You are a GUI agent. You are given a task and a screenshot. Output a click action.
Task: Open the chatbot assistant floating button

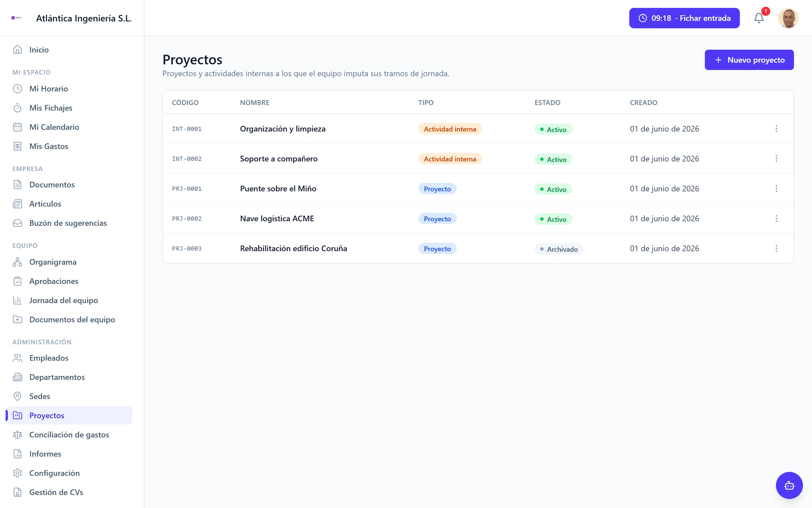click(x=789, y=485)
